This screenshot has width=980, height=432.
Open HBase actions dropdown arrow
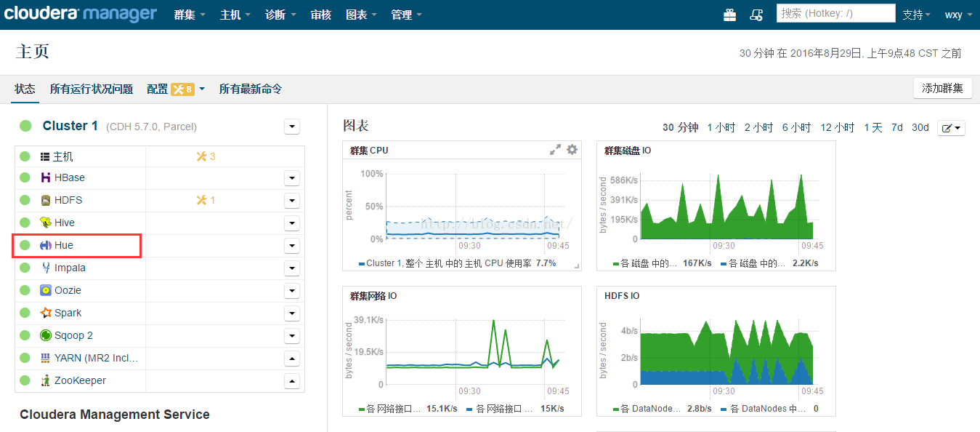(292, 178)
